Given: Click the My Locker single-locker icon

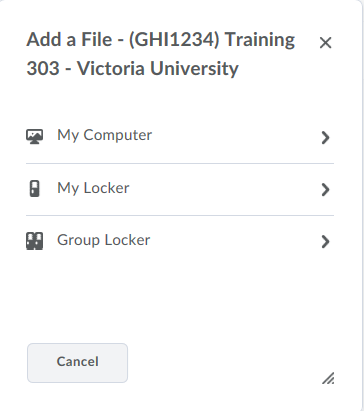Looking at the screenshot, I should coord(34,189).
